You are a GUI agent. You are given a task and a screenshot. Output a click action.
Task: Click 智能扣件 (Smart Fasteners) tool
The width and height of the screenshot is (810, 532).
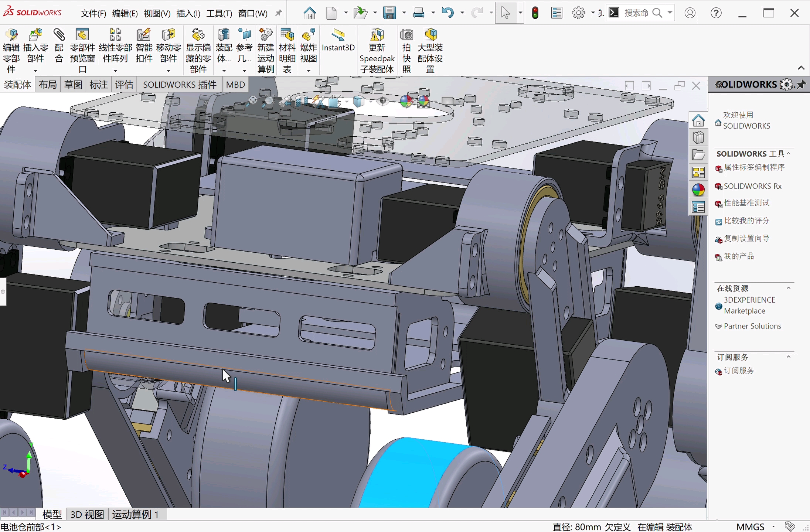tap(144, 46)
